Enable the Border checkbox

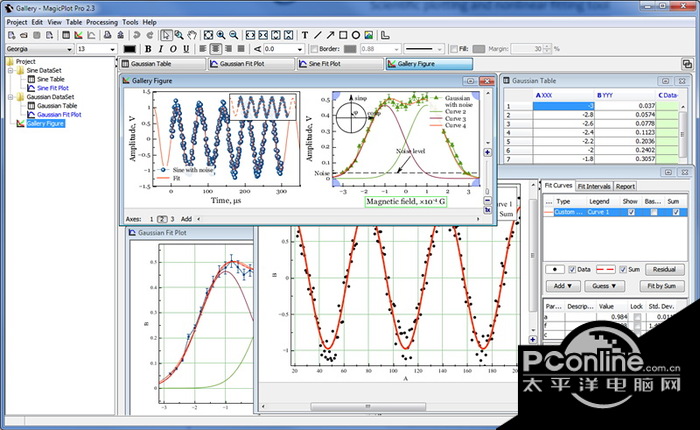click(x=313, y=49)
